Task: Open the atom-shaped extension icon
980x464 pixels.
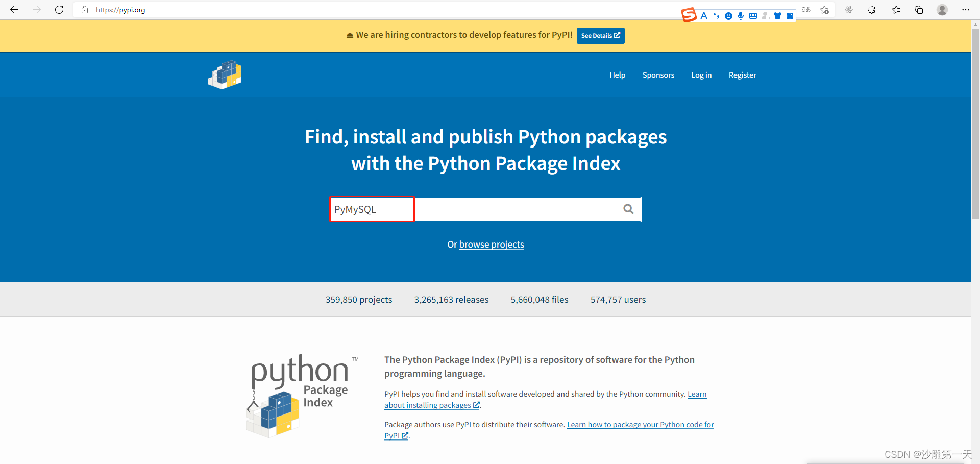Action: [x=849, y=10]
